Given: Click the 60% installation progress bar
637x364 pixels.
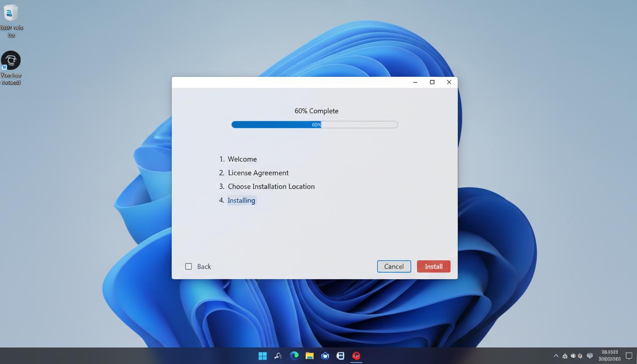Looking at the screenshot, I should point(315,125).
